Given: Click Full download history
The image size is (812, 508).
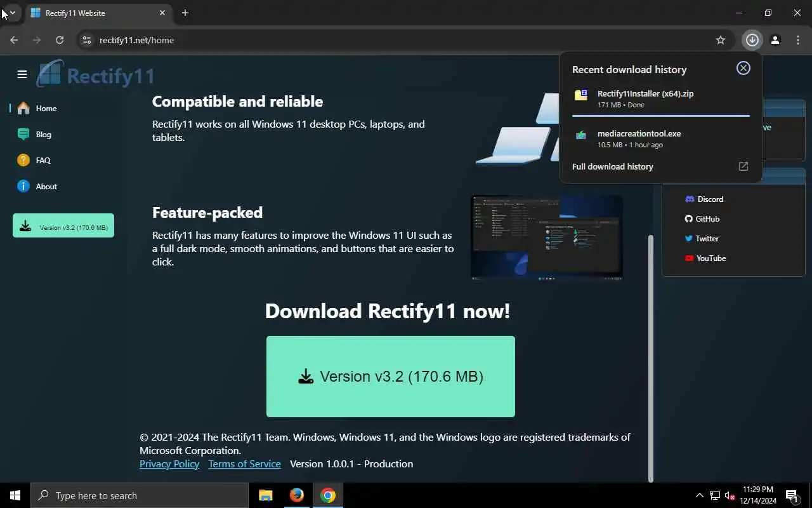Looking at the screenshot, I should point(612,167).
